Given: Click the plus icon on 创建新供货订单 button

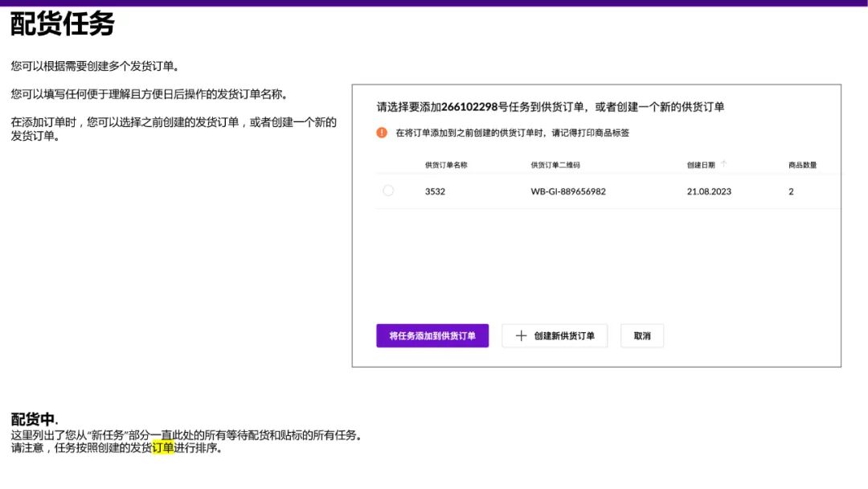Looking at the screenshot, I should (521, 335).
